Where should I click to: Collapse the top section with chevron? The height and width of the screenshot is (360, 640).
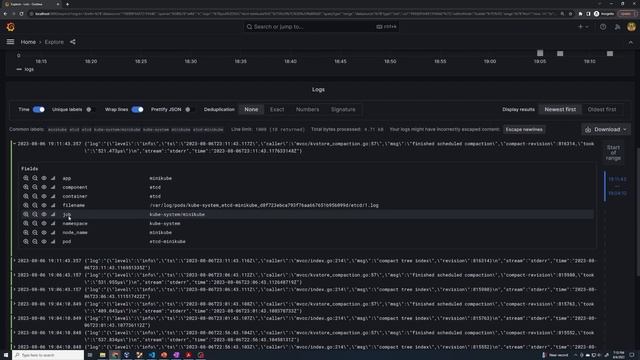tap(631, 42)
